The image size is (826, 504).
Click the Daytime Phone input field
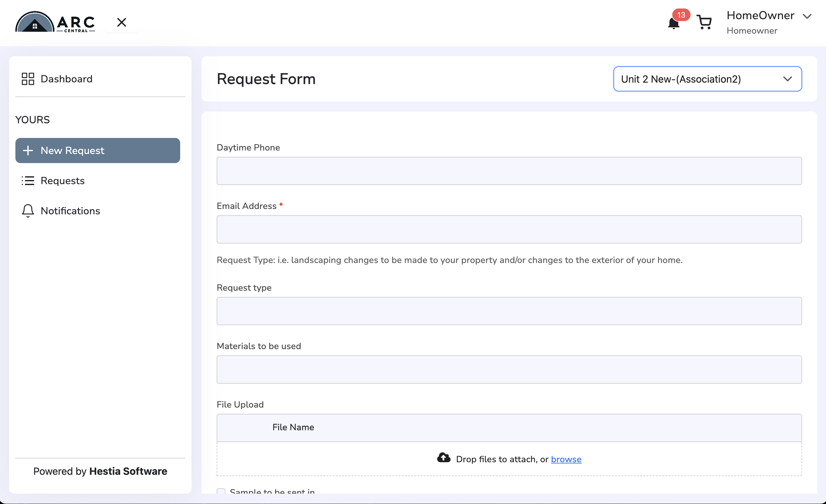pyautogui.click(x=509, y=171)
